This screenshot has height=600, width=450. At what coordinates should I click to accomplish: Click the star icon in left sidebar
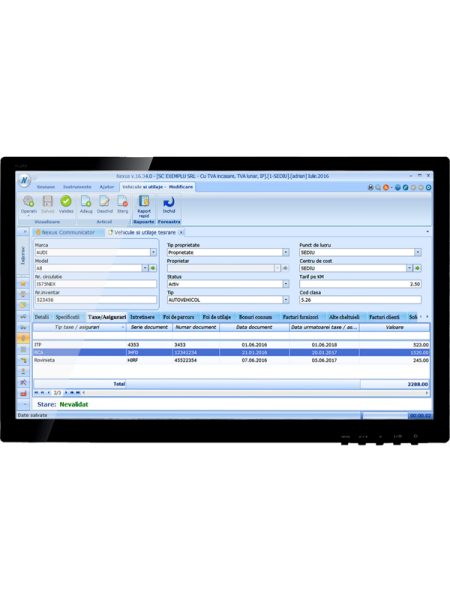coord(23,284)
